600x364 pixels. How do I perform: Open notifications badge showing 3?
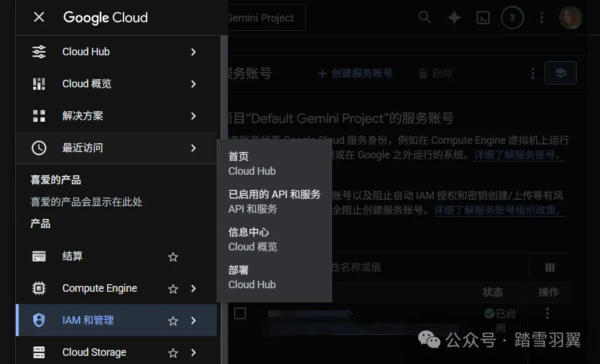(513, 17)
